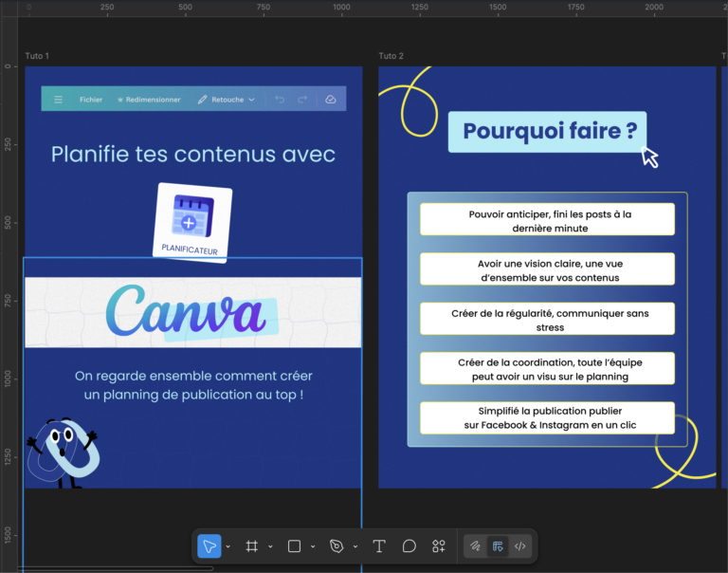Select the Move tool arrow
Screen dimensions: 728x573
click(x=209, y=546)
